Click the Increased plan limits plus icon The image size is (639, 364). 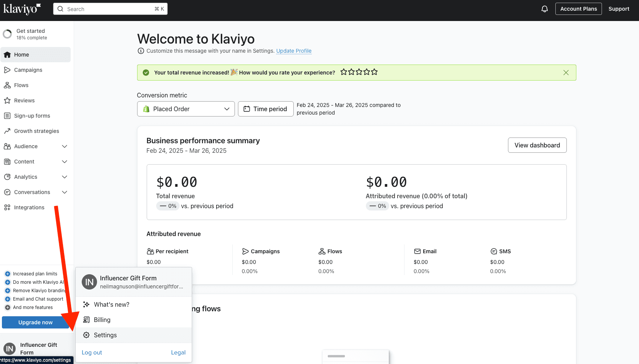pyautogui.click(x=7, y=274)
